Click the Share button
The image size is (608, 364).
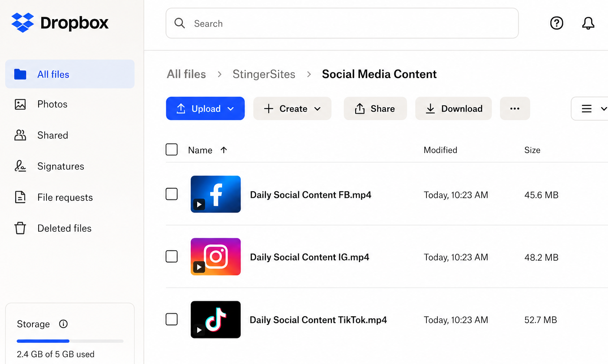point(375,108)
